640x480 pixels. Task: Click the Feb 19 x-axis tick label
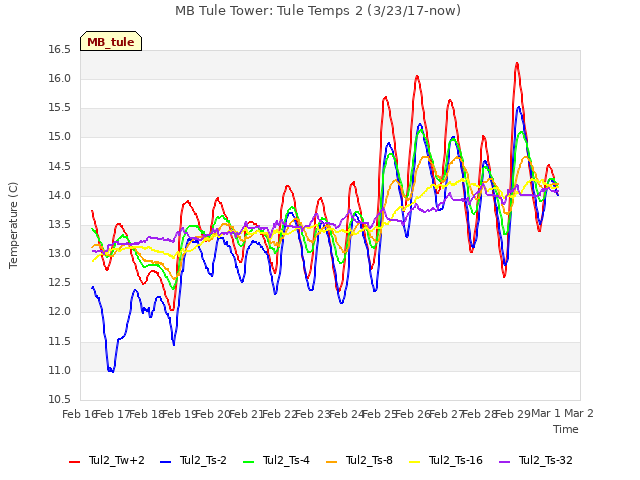(180, 414)
